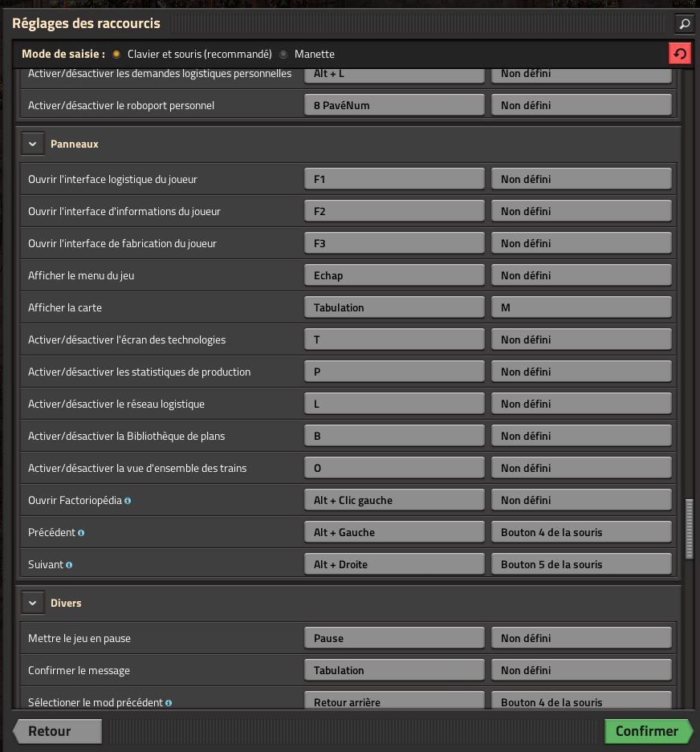The height and width of the screenshot is (752, 700).
Task: Click the red reset shortcuts icon
Action: pos(680,54)
